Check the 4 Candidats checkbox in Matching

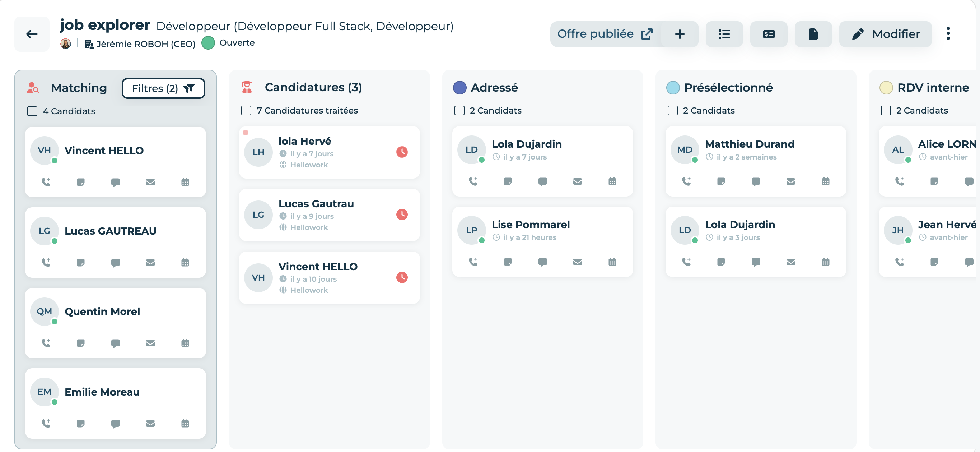[32, 111]
